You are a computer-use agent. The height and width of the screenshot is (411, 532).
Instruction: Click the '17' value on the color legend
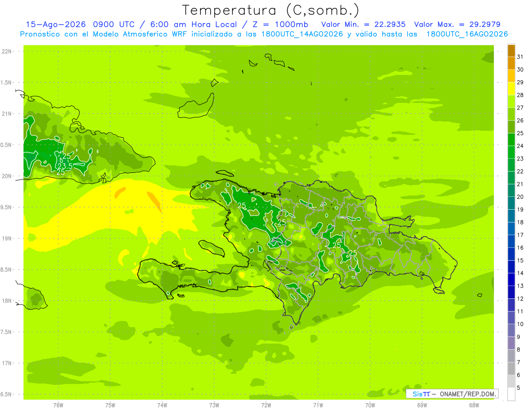tap(520, 235)
